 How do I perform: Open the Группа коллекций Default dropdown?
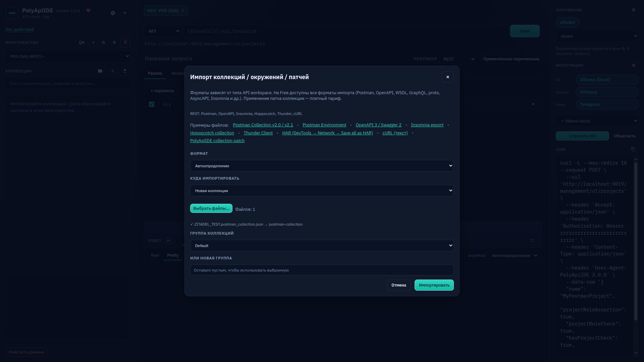coord(322,246)
